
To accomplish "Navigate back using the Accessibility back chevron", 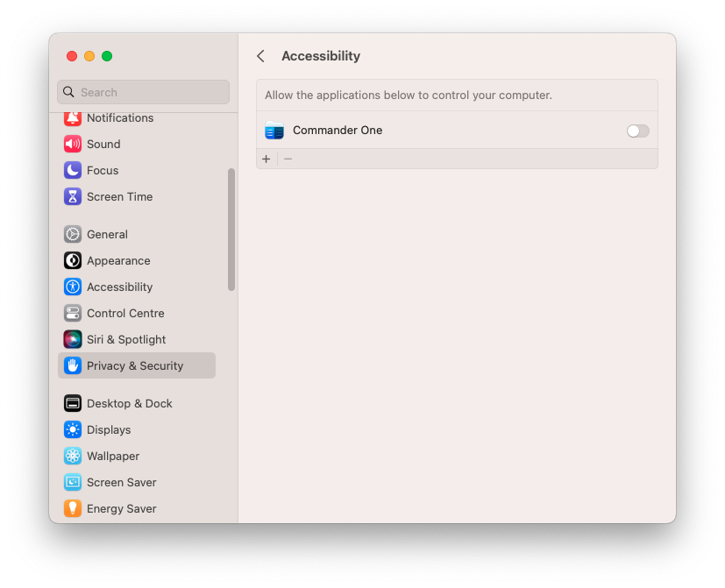I will [260, 55].
